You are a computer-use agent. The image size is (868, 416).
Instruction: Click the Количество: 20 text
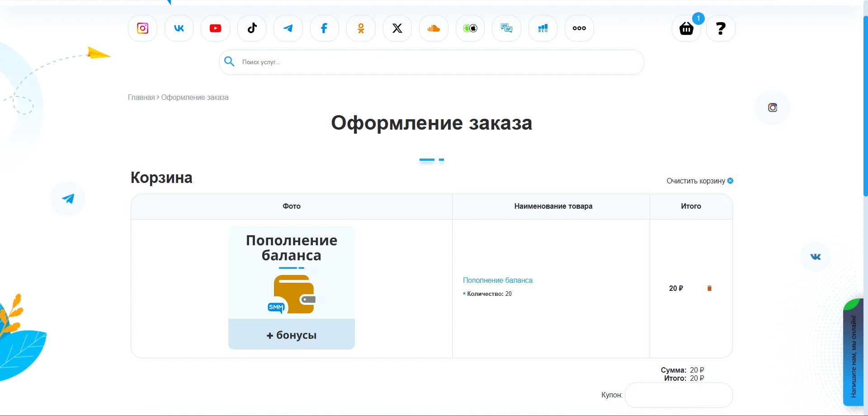489,294
